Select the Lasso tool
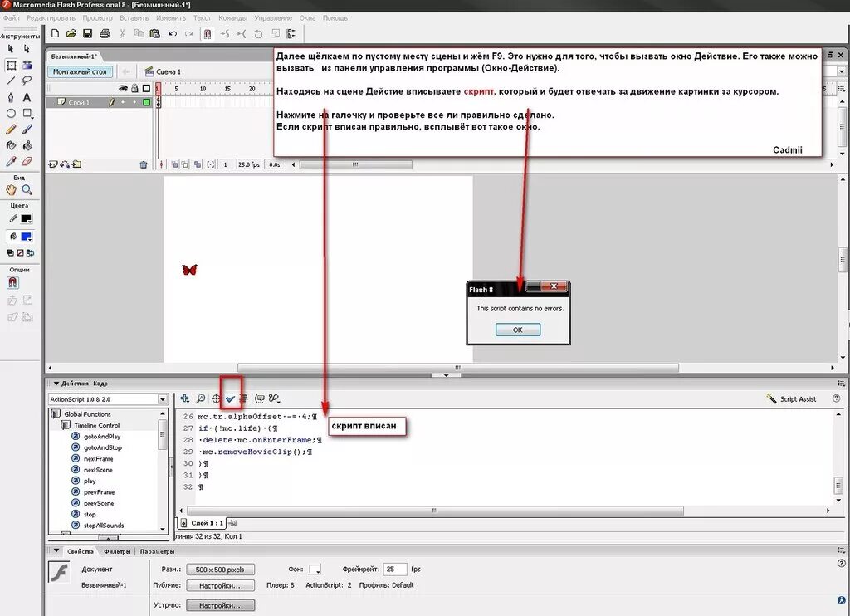Image resolution: width=850 pixels, height=616 pixels. click(27, 81)
